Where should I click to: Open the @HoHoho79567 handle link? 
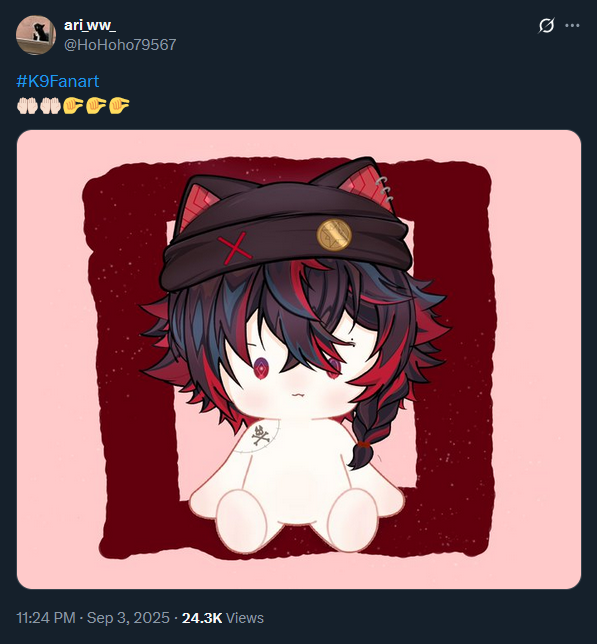(120, 45)
